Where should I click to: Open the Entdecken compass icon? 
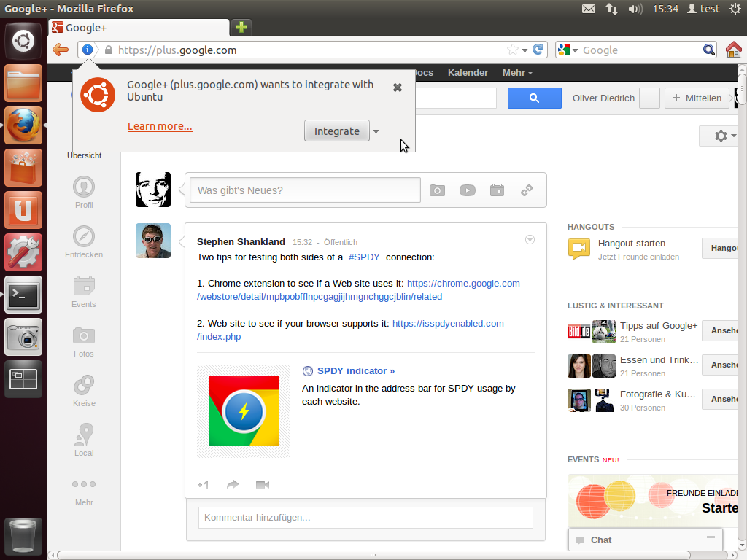(x=84, y=236)
